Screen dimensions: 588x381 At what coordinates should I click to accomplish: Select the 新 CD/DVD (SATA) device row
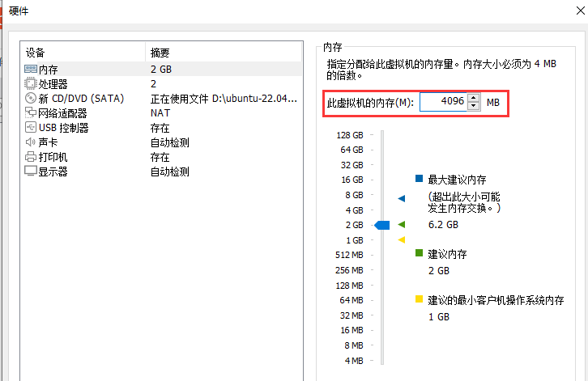[161, 99]
